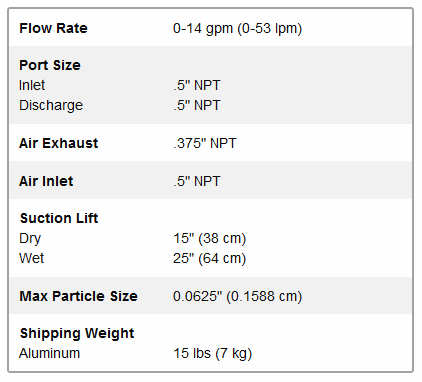Click the Inlet .5" NPT value
Viewport: 422px width, 382px height.
tap(197, 85)
